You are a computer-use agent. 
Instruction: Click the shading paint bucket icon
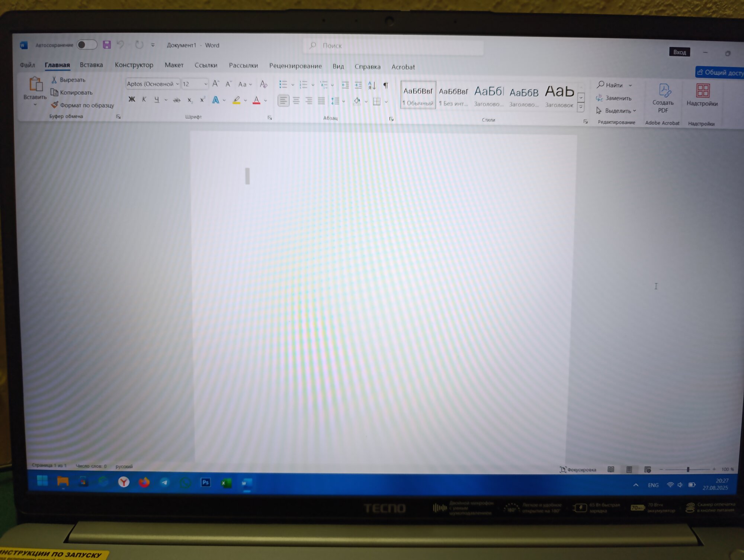click(357, 101)
